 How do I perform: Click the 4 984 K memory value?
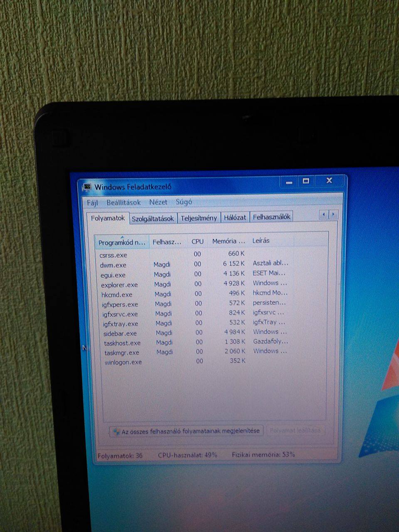click(x=235, y=332)
